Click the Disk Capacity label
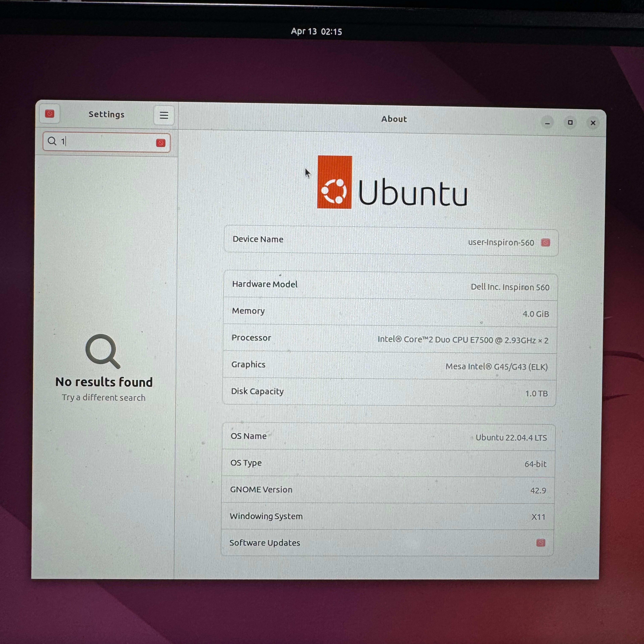This screenshot has width=644, height=644. 257,391
